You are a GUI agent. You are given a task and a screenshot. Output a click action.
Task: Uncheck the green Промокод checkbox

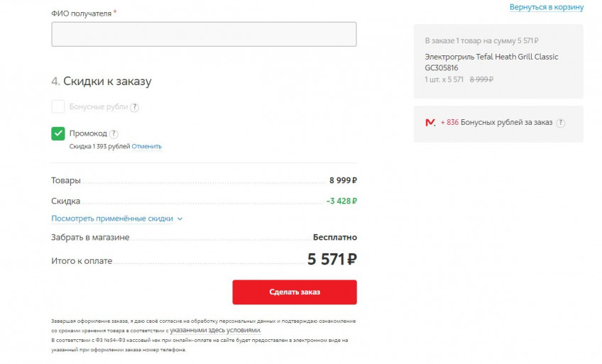[58, 133]
